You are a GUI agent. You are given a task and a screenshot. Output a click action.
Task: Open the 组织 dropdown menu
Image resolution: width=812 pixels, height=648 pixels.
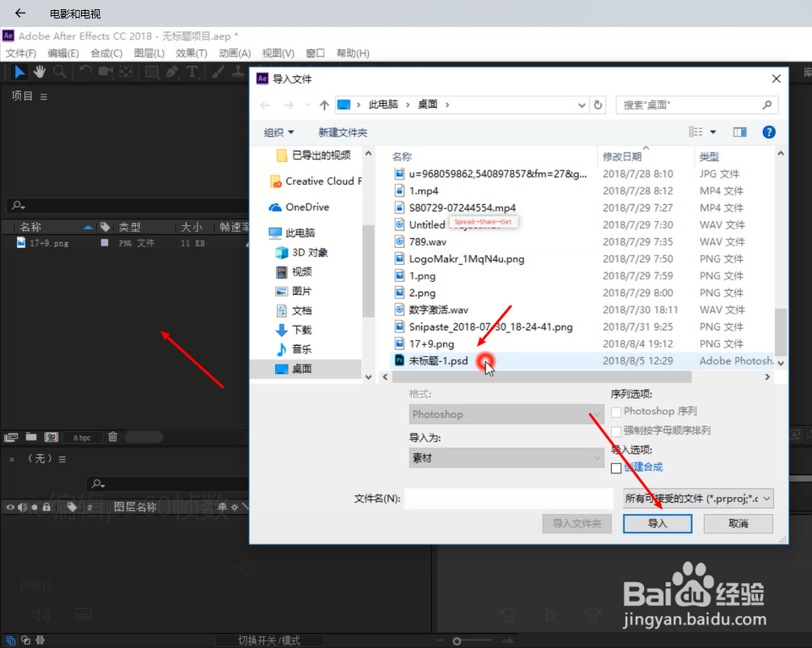coord(279,132)
